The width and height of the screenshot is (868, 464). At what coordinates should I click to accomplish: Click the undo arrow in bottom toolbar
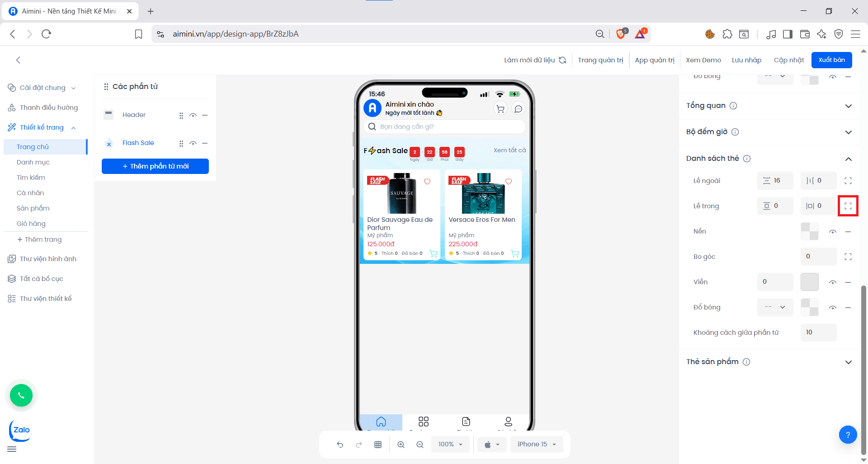point(340,445)
